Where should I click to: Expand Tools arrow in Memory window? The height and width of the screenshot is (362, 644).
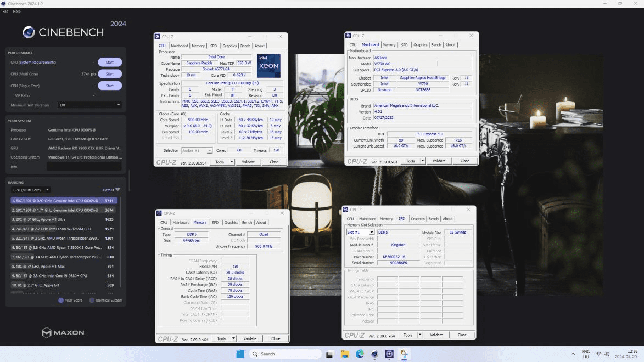(x=233, y=338)
